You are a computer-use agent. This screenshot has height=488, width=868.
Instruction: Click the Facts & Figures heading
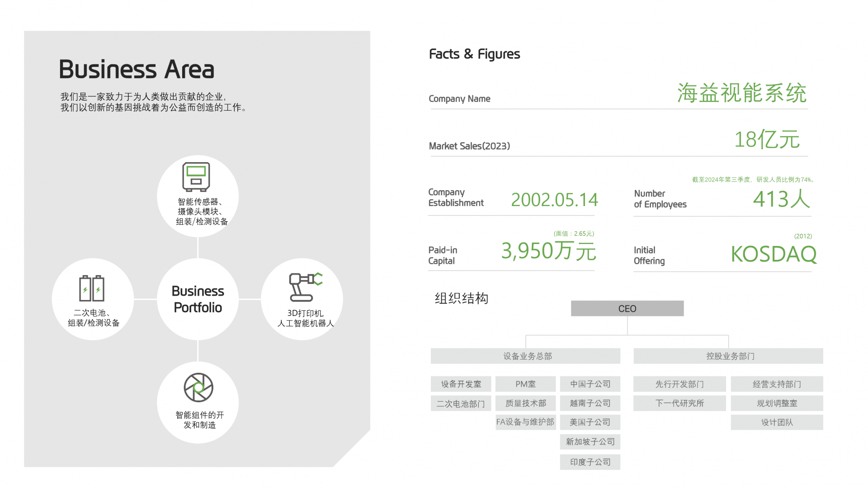474,54
